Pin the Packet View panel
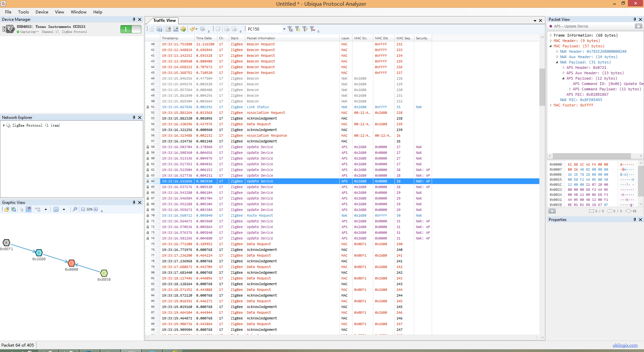The height and width of the screenshot is (352, 644). [635, 19]
